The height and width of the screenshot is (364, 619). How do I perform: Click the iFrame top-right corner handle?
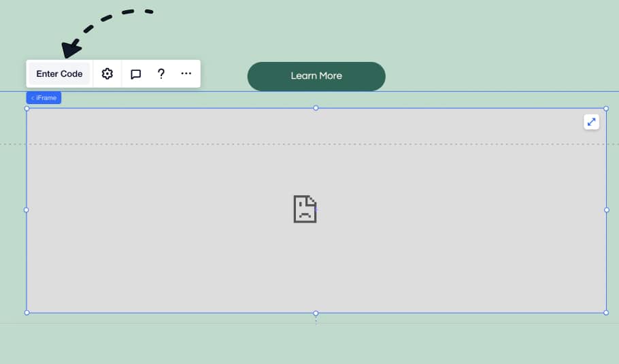(x=606, y=108)
